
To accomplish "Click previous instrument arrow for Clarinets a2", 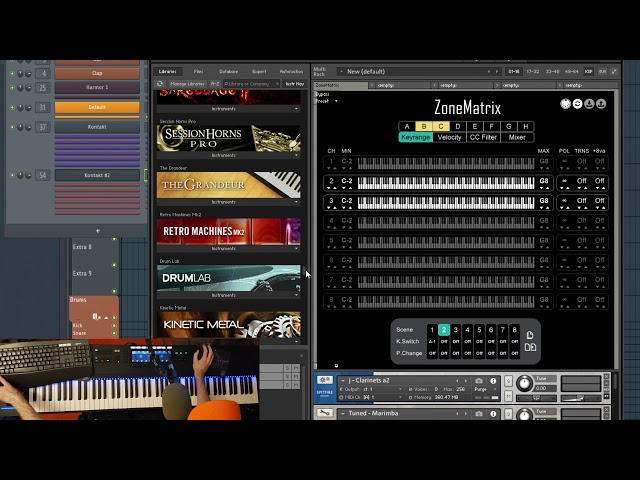I will coord(457,380).
